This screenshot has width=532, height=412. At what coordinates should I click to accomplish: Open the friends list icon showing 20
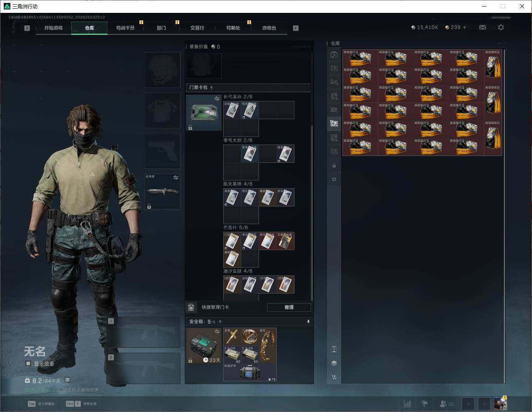click(x=447, y=404)
